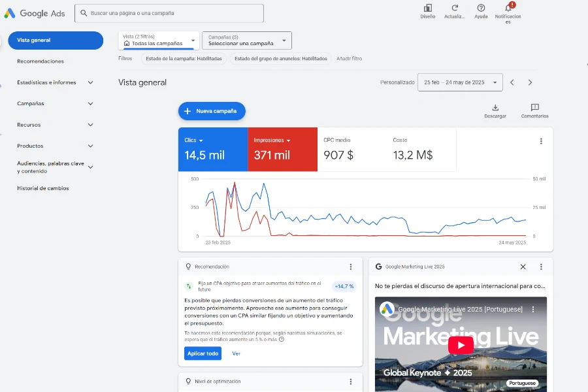Image resolution: width=588 pixels, height=392 pixels.
Task: Click the Actualizar refresh icon
Action: [455, 8]
